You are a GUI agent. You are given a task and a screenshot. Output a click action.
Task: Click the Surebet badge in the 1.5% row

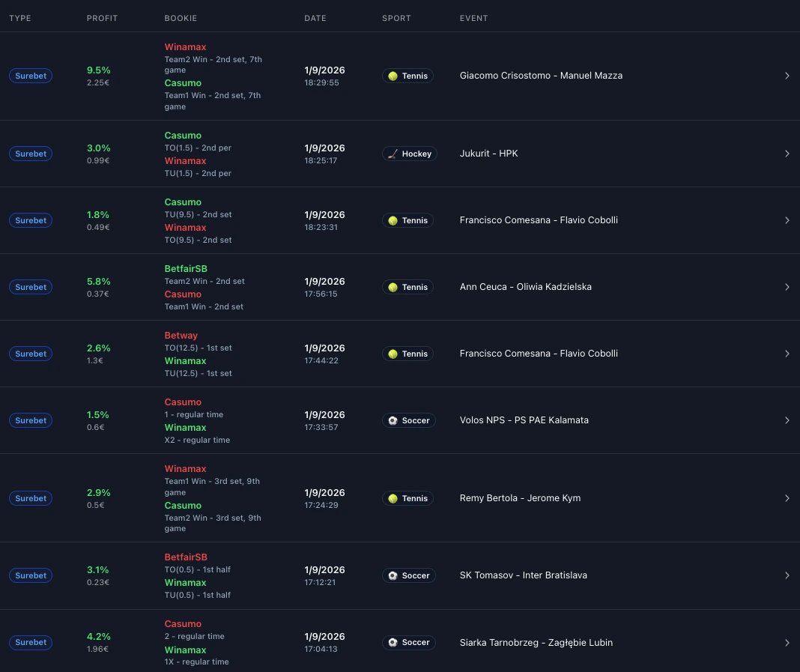(x=31, y=420)
